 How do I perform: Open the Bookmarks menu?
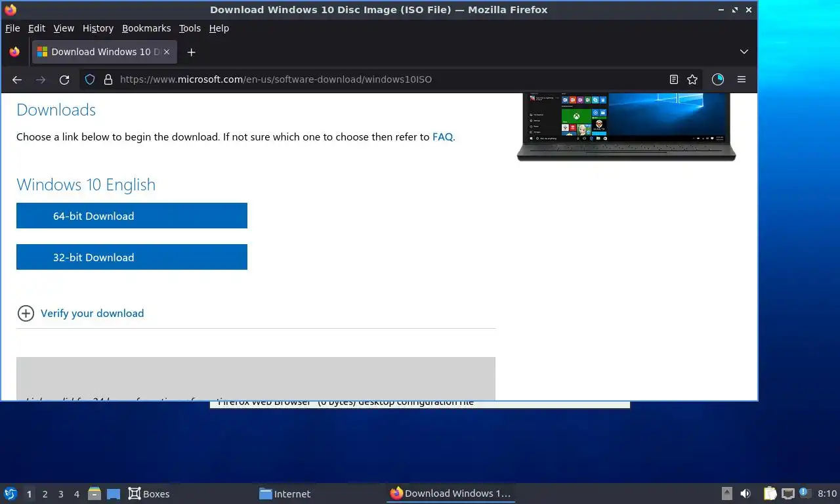pyautogui.click(x=146, y=28)
